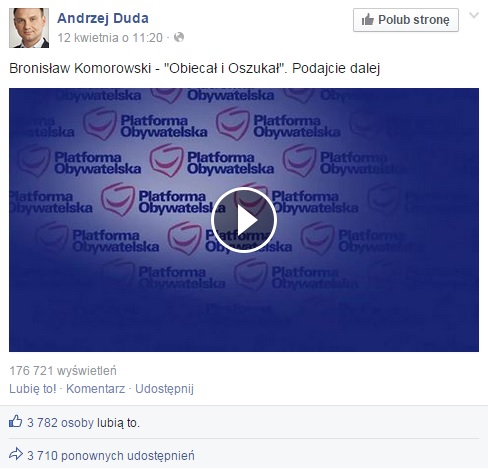Open the Andrzej Duda page name link
The height and width of the screenshot is (470, 488).
[x=103, y=18]
